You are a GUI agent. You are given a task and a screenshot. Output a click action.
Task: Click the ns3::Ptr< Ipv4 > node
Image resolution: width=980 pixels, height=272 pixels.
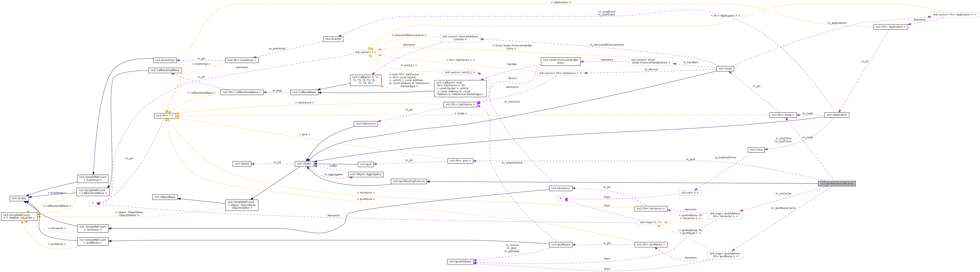[x=460, y=161]
